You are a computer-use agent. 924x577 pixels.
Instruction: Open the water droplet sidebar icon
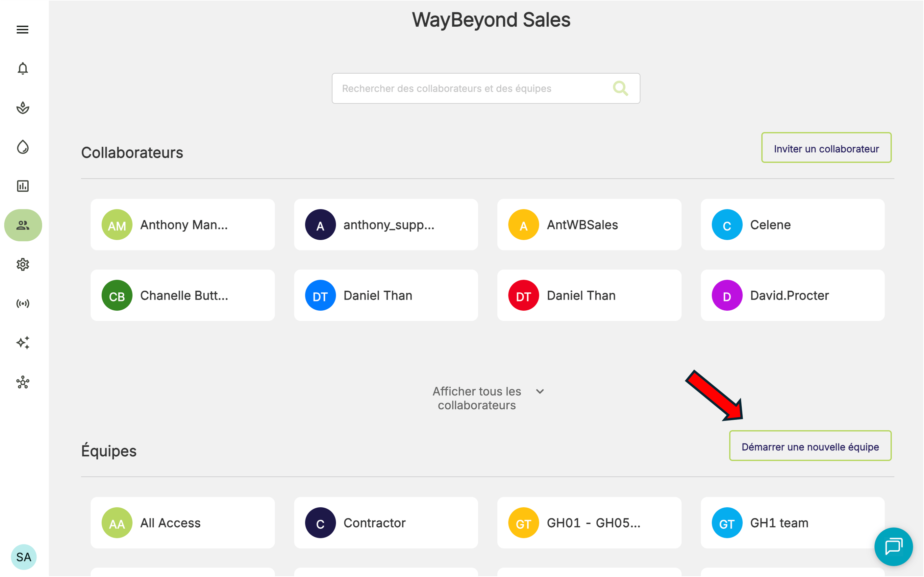tap(22, 147)
